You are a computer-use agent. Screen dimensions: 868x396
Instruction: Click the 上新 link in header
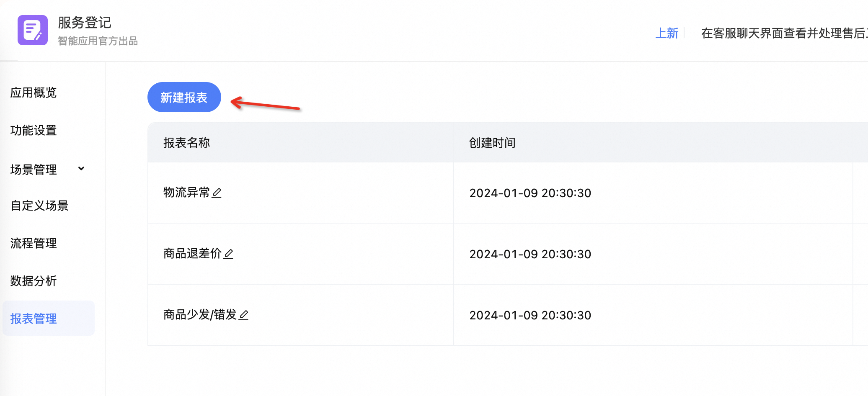click(666, 33)
